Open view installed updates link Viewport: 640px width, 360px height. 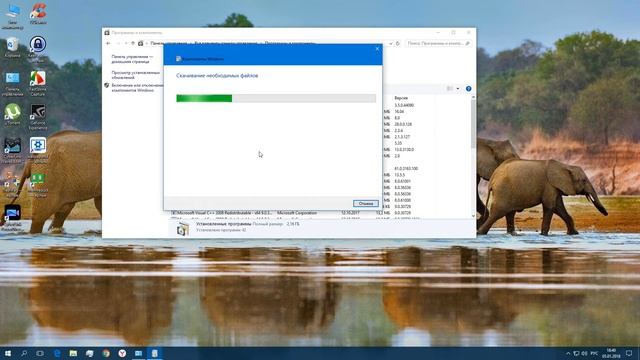coord(136,75)
